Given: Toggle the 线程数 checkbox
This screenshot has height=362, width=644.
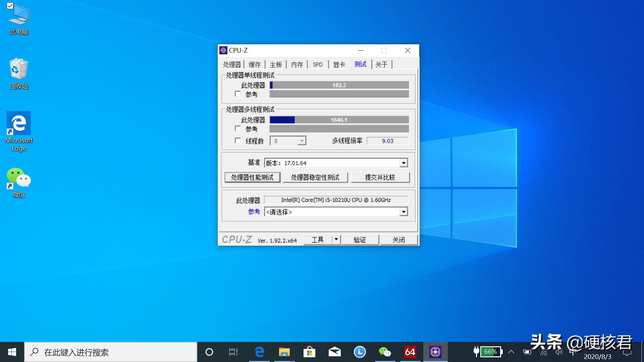Looking at the screenshot, I should click(x=238, y=141).
